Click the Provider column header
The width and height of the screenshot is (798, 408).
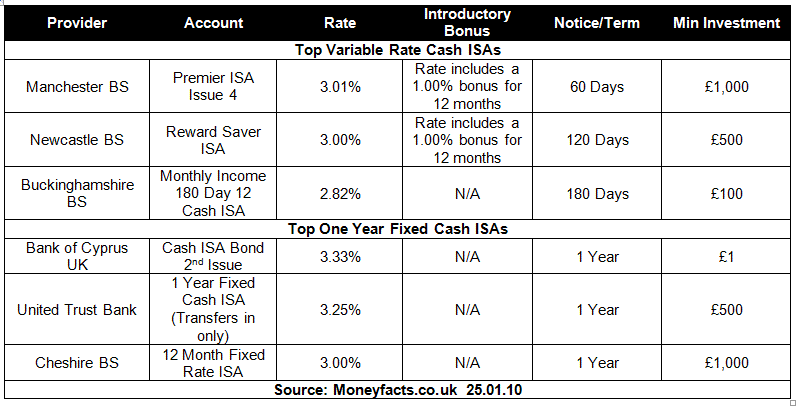(75, 22)
